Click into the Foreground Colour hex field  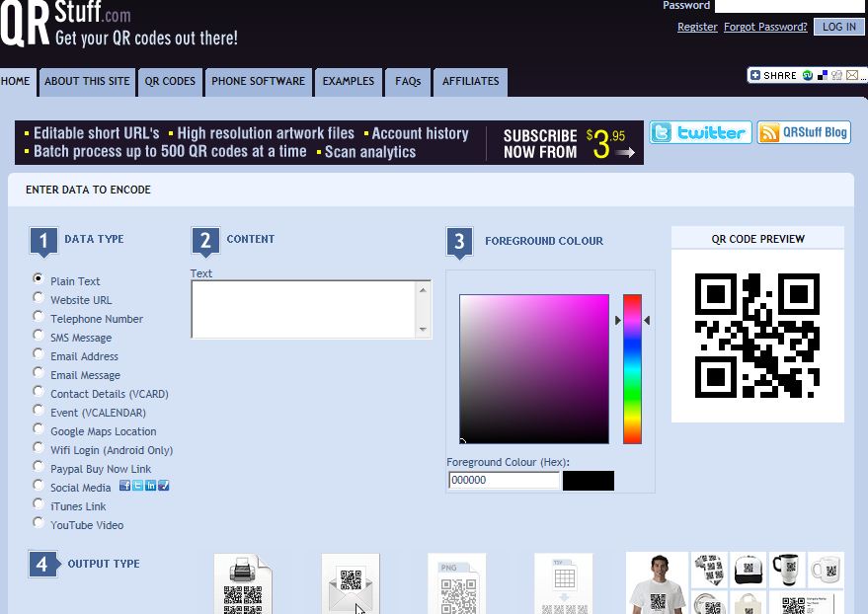pos(504,481)
